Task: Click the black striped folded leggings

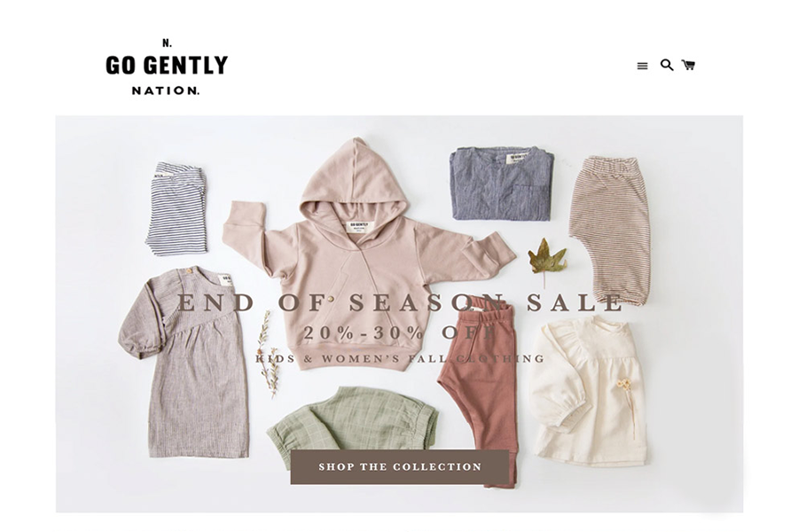Action: coord(177,208)
